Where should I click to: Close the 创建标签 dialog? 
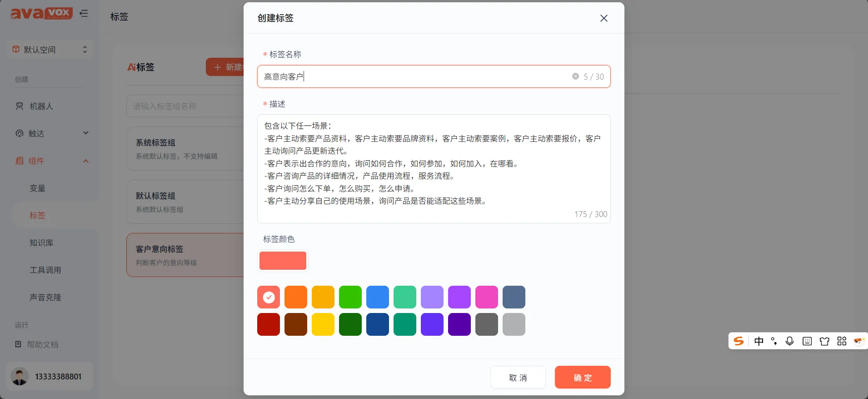[x=604, y=18]
